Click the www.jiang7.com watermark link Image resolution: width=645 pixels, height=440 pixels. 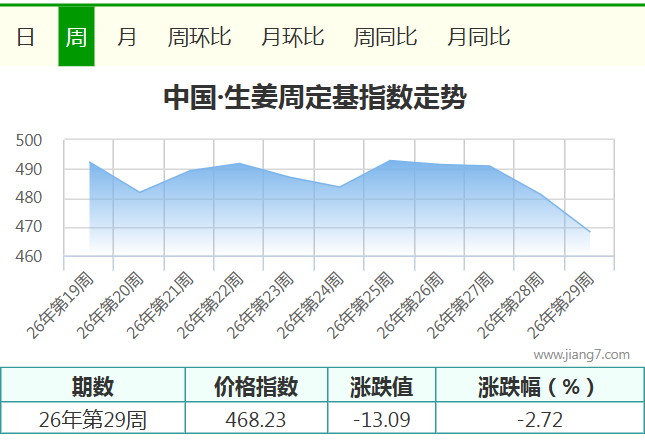click(x=582, y=354)
